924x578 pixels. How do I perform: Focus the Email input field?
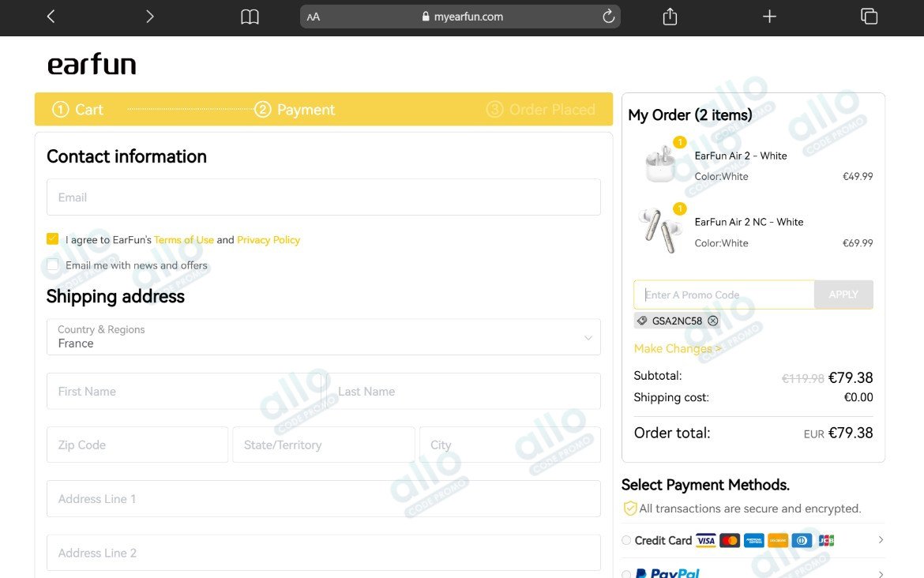pyautogui.click(x=324, y=197)
